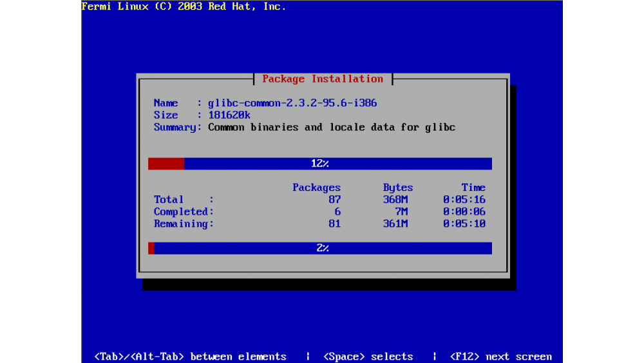Click remaining packages value 81

click(335, 224)
